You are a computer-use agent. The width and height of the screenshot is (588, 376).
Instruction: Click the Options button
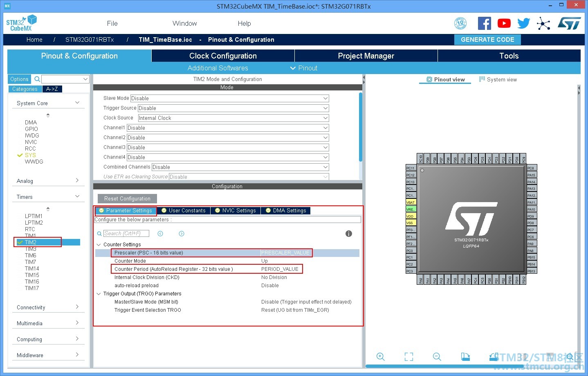(x=20, y=79)
